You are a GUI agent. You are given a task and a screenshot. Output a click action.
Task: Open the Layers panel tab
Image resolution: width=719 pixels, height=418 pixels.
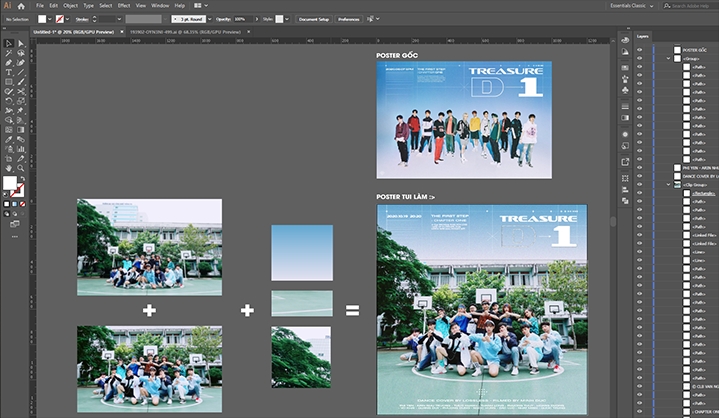coord(642,36)
